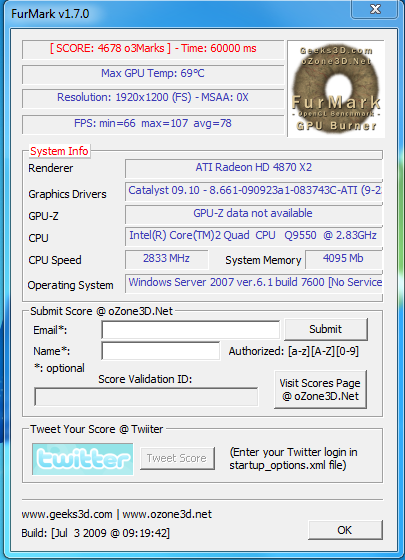Confirm the dialog with the OK button
Screen dimensions: 405x560
click(x=345, y=530)
